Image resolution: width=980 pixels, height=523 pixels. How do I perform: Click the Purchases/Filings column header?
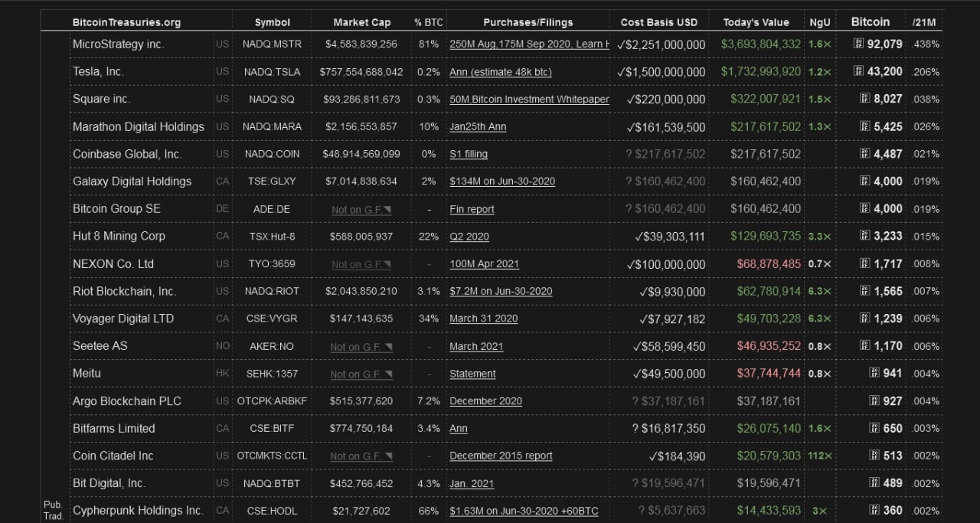click(528, 22)
